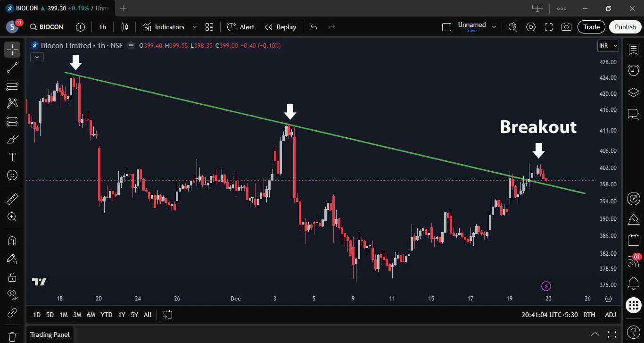Open user profile menu avatar
Viewport: 644px width, 343px height.
pyautogui.click(x=12, y=27)
